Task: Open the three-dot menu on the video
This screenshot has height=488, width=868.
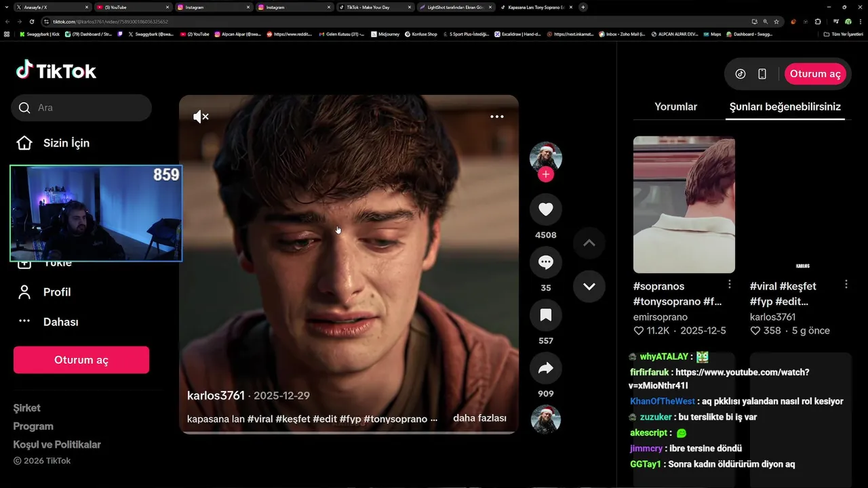Action: point(497,117)
